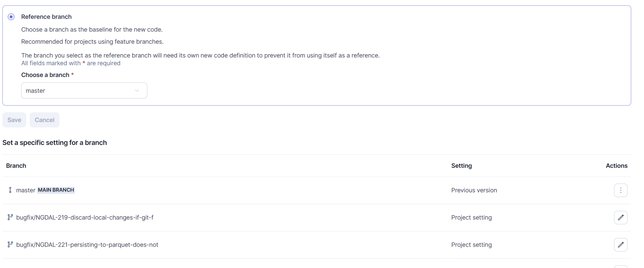This screenshot has width=644, height=268.
Task: Click the branch icon beside NGDAL-221
Action: pyautogui.click(x=10, y=244)
